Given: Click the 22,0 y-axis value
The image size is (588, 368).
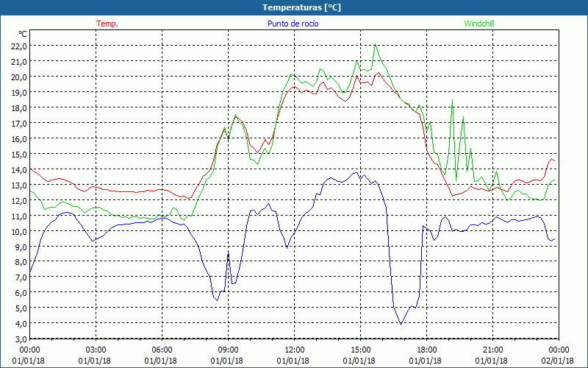Looking at the screenshot, I should coord(19,46).
